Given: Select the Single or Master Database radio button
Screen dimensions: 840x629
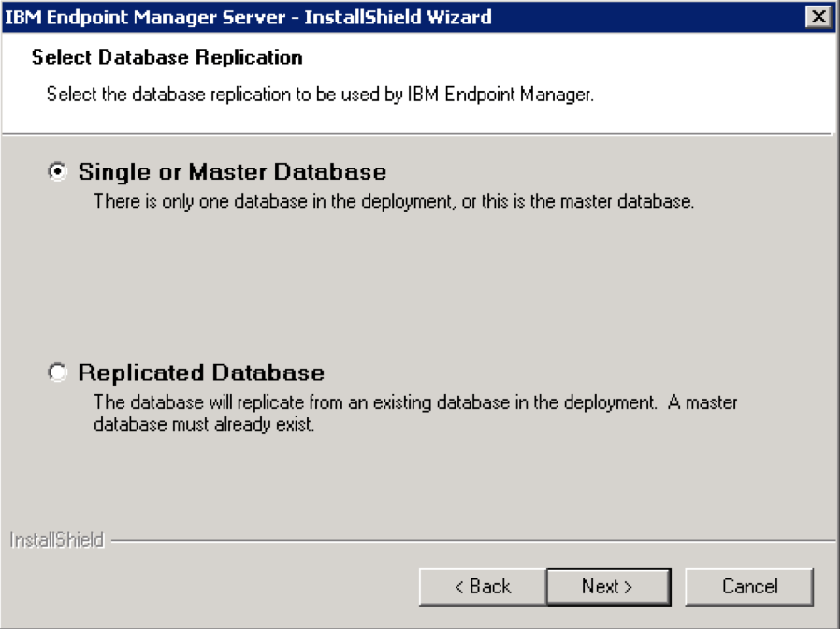Looking at the screenshot, I should click(x=58, y=171).
